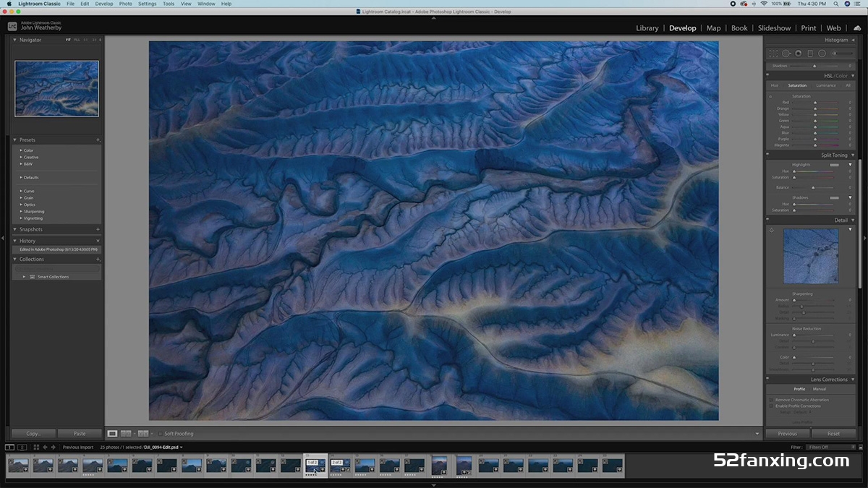868x488 pixels.
Task: Expand the Color presets group
Action: point(21,150)
